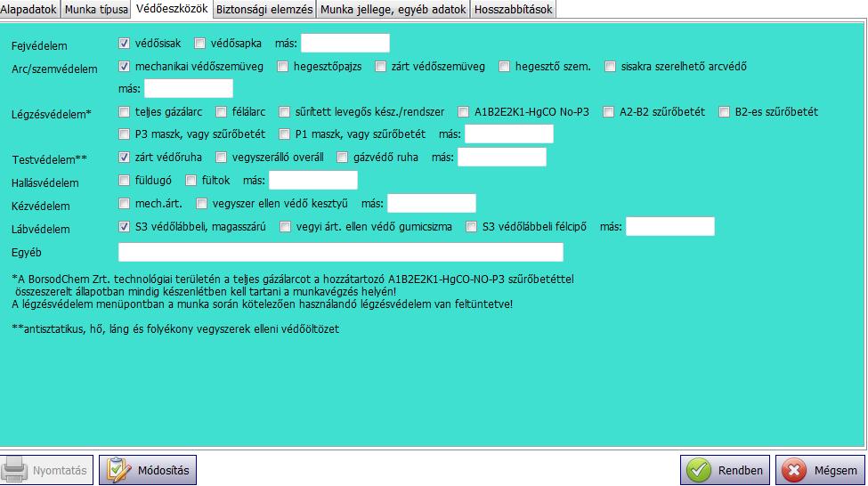
Task: Click the Nyomtatás print button
Action: (46, 471)
